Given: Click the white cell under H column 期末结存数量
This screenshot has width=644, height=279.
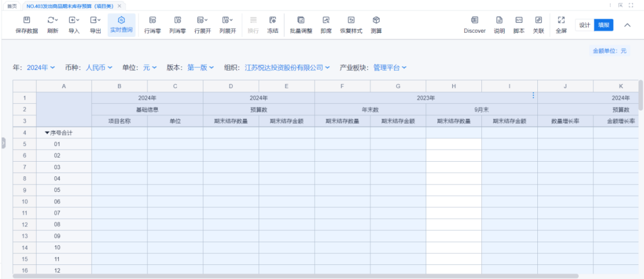Looking at the screenshot, I should pyautogui.click(x=453, y=144).
